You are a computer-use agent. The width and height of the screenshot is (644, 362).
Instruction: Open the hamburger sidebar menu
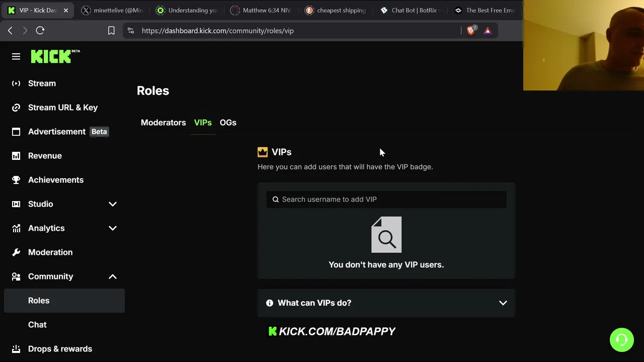16,57
